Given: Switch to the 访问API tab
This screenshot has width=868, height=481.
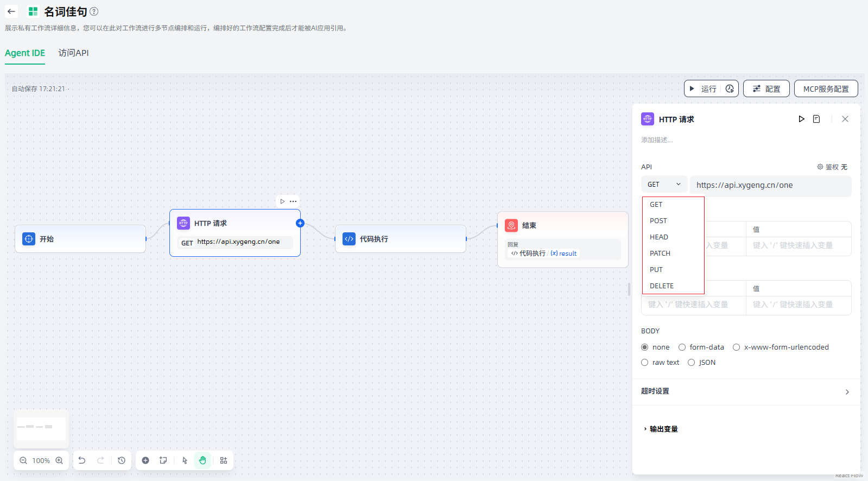Looking at the screenshot, I should [x=73, y=53].
